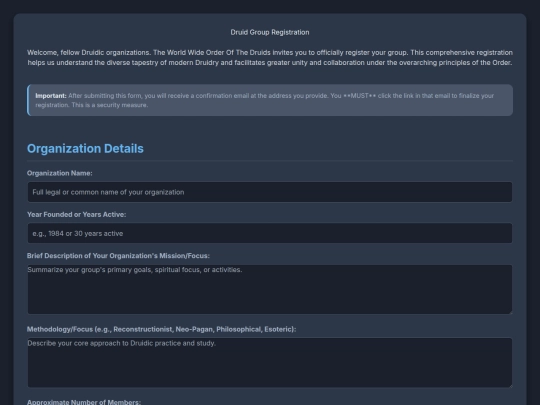Click the Methodology/Focus field label
This screenshot has height=405, width=540.
[161, 329]
